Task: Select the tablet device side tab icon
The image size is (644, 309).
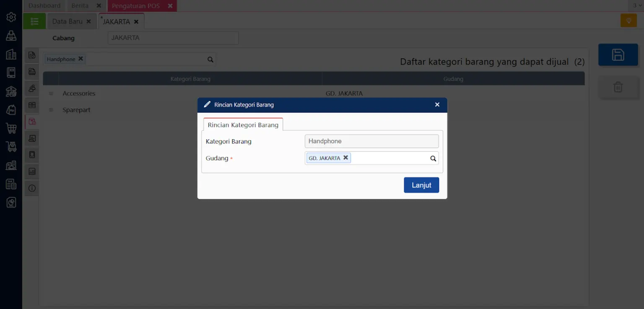Action: (32, 155)
